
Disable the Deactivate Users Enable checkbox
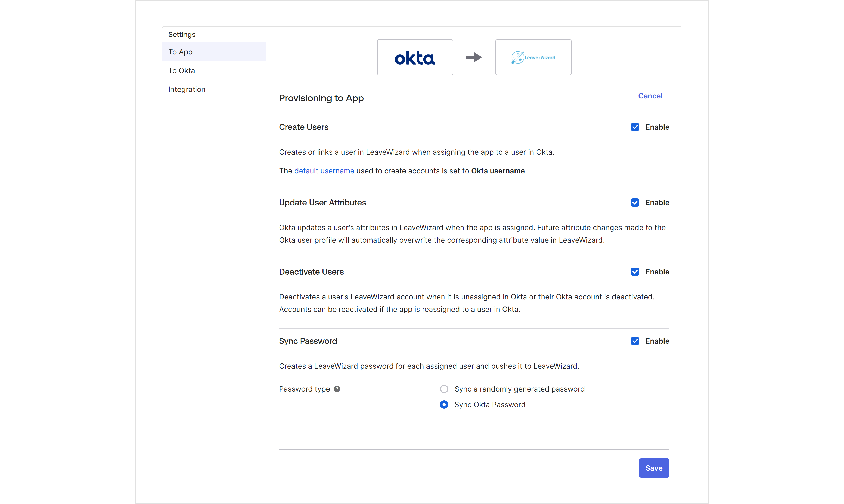(635, 272)
